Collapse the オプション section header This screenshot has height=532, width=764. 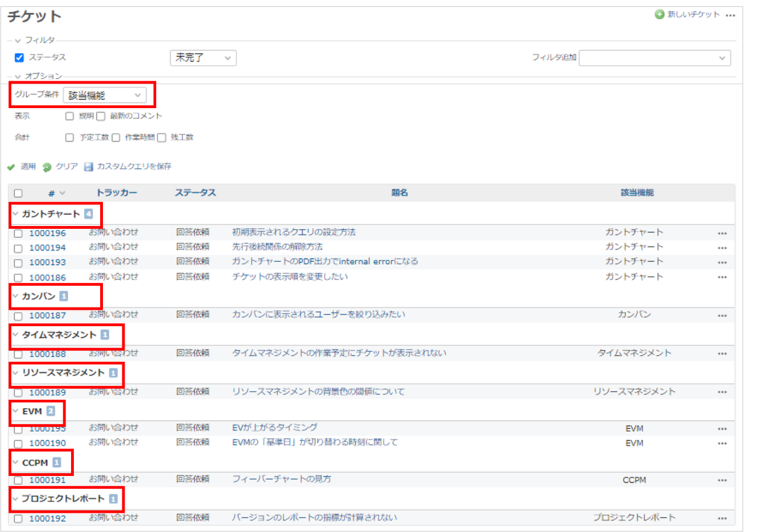pos(16,76)
